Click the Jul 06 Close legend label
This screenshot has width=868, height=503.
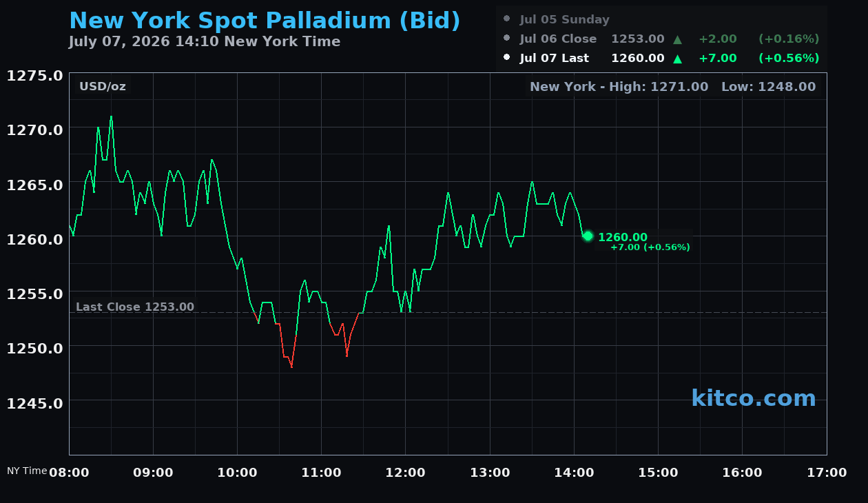point(559,39)
